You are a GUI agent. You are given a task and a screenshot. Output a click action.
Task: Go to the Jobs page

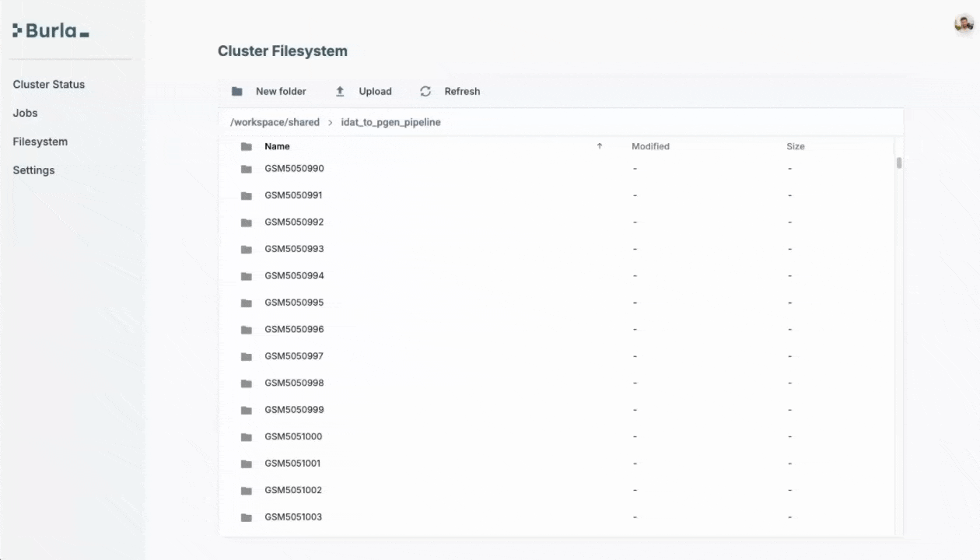coord(25,113)
